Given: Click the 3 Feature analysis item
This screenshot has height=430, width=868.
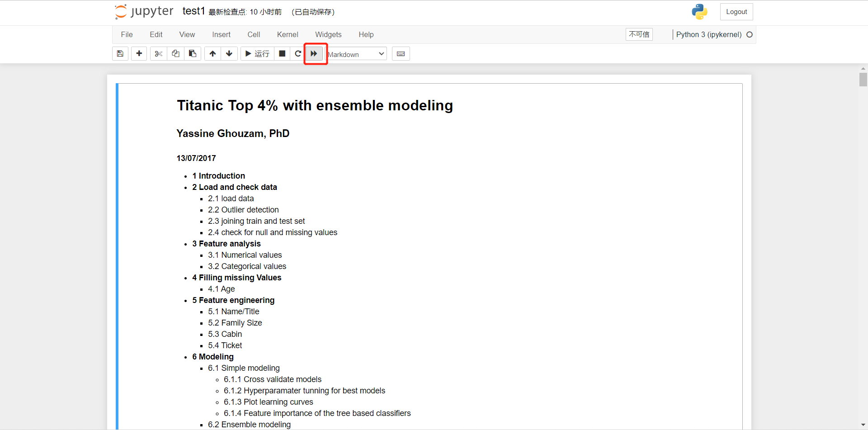Looking at the screenshot, I should point(226,244).
